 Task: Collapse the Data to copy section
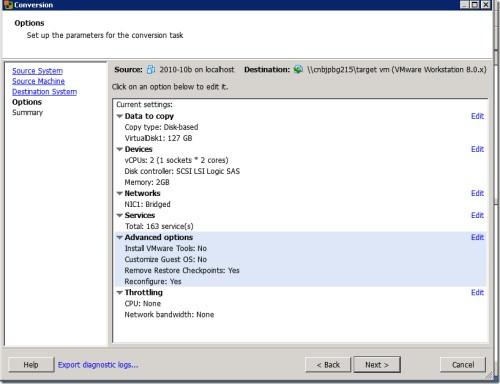coord(120,116)
